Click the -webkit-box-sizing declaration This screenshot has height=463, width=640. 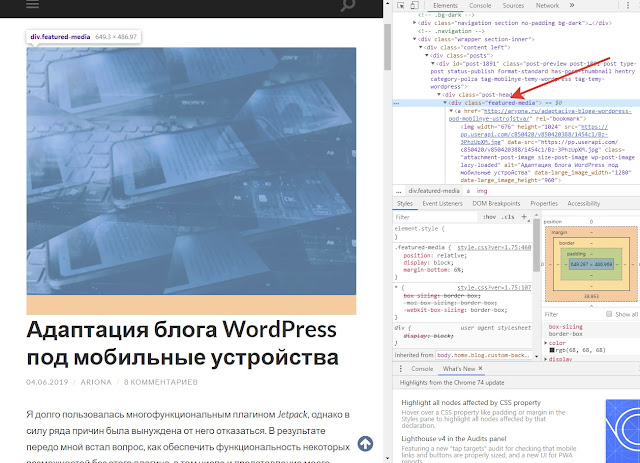(456, 310)
